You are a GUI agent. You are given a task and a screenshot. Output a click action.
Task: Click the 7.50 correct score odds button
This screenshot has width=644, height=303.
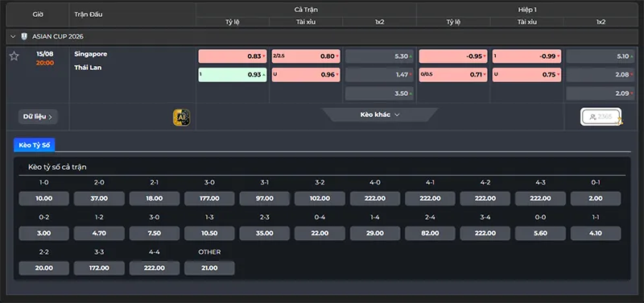coord(155,234)
